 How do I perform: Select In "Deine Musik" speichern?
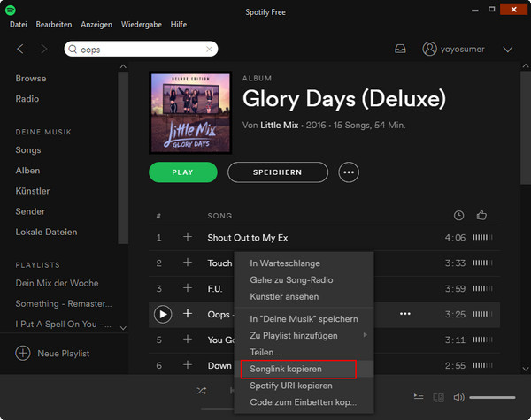coord(304,319)
